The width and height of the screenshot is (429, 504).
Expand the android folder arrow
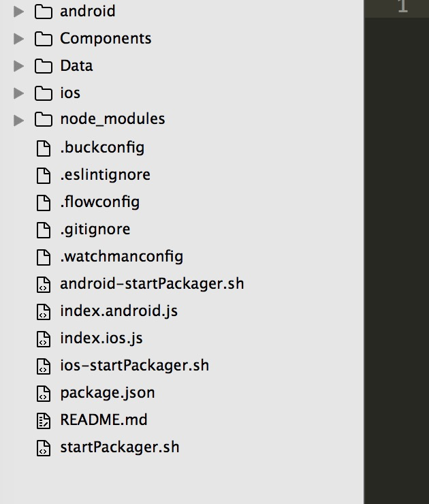(x=18, y=12)
